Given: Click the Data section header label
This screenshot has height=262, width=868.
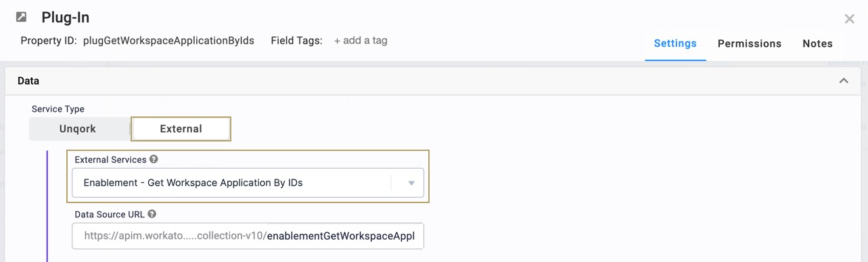Looking at the screenshot, I should coord(28,81).
